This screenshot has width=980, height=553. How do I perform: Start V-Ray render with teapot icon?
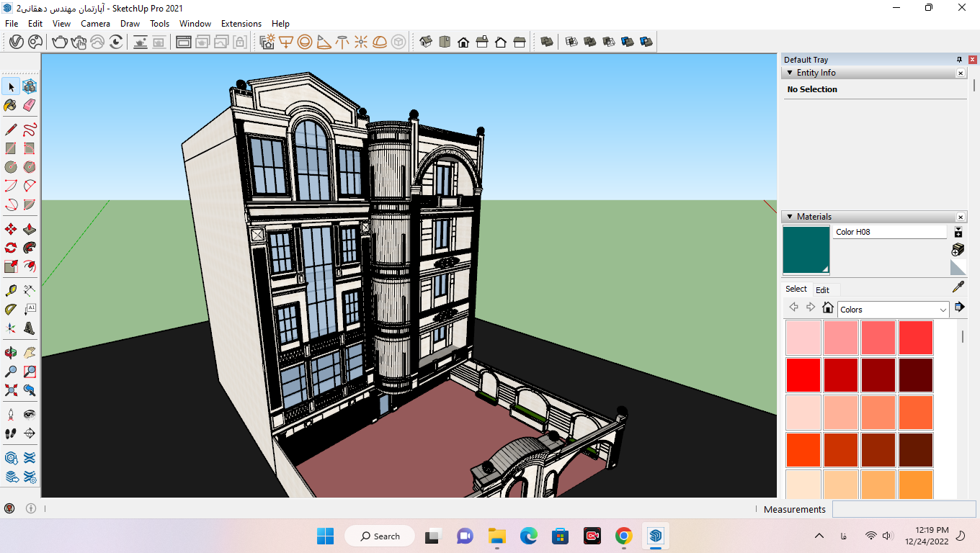coord(60,42)
